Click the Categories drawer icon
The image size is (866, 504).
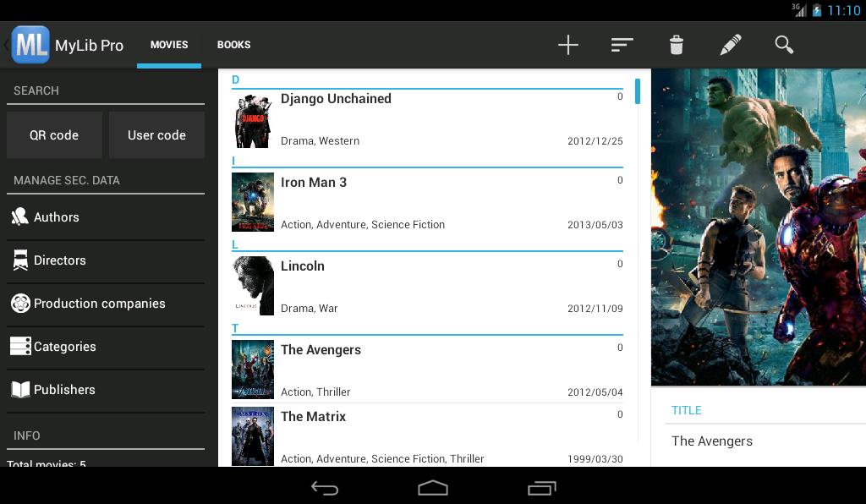[x=20, y=346]
